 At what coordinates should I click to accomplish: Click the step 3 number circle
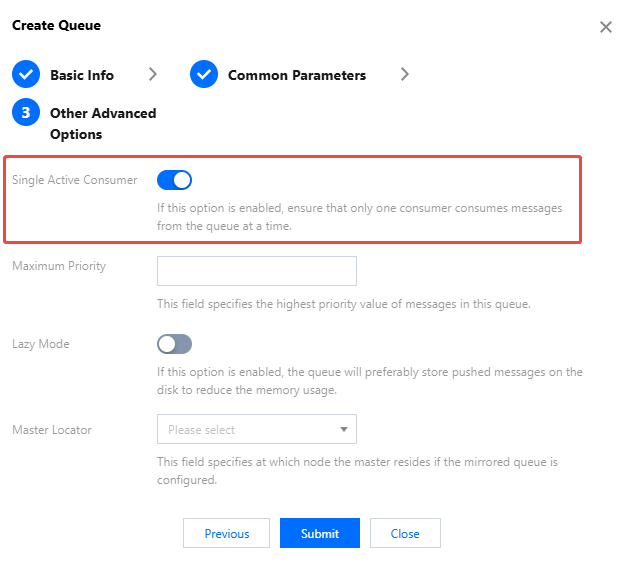click(x=26, y=113)
